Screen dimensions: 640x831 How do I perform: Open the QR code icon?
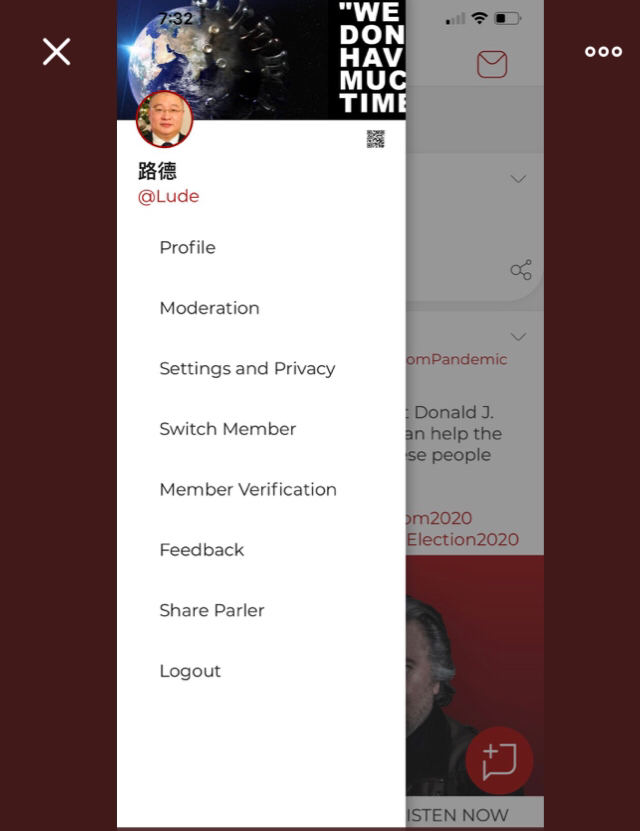pos(376,139)
